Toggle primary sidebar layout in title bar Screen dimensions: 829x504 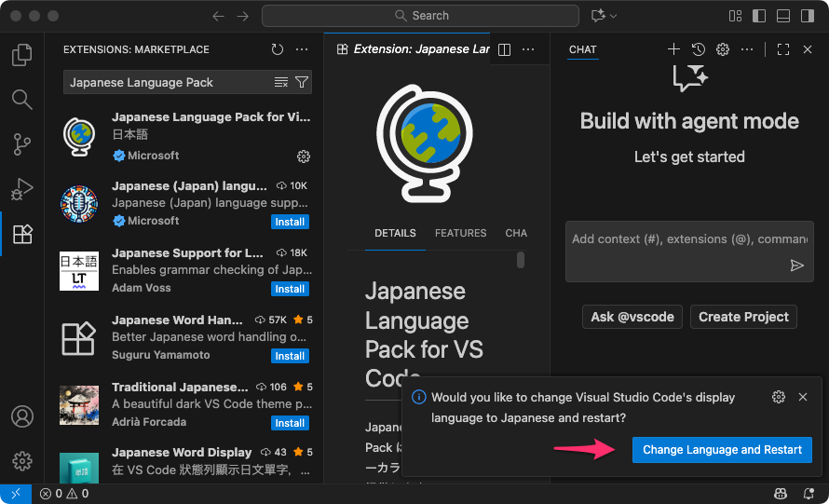[x=759, y=16]
